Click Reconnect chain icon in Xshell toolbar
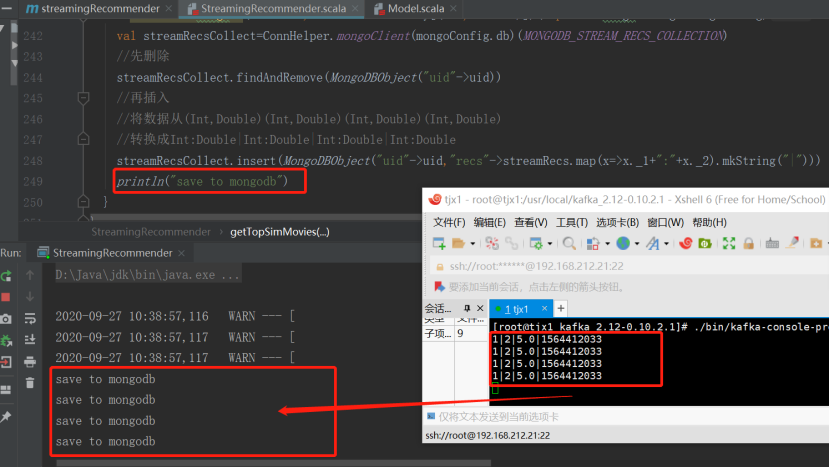The image size is (830, 467). tap(511, 244)
